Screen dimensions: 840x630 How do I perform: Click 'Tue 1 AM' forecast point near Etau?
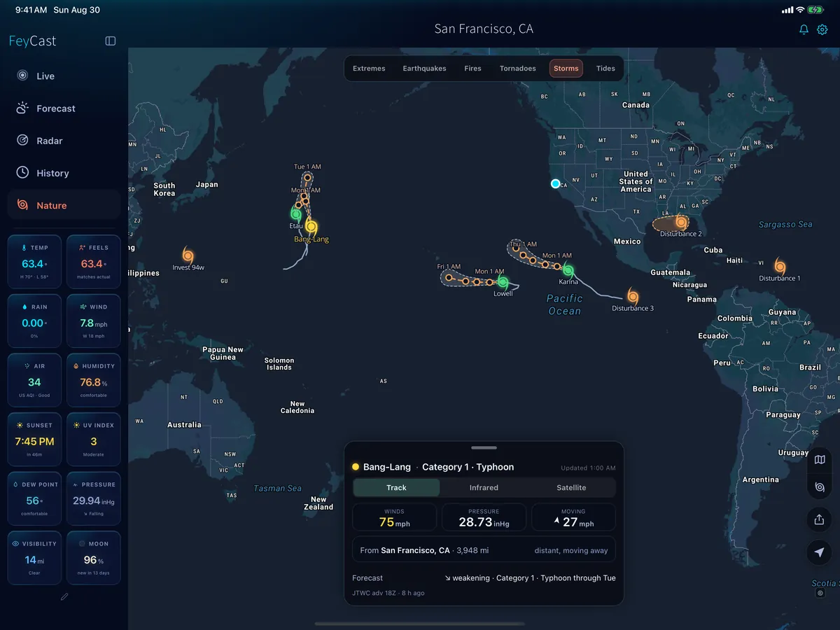[x=307, y=176]
